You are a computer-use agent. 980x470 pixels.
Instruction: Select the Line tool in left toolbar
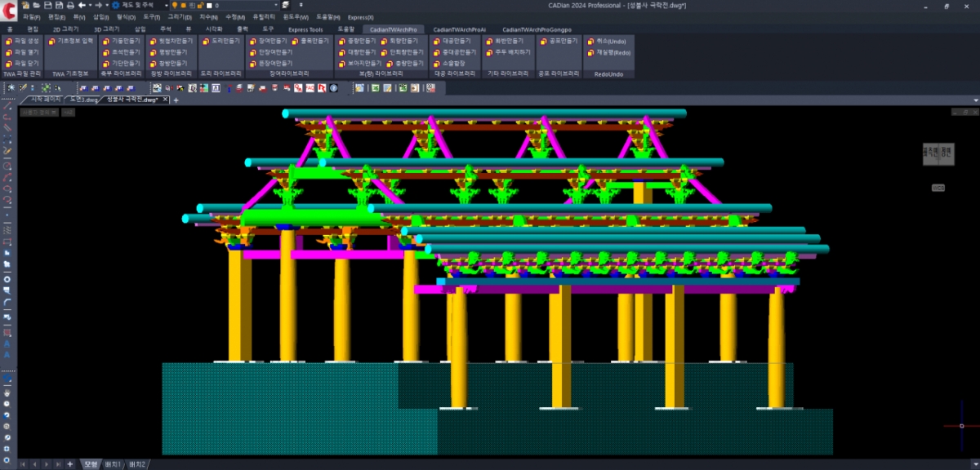[7, 106]
